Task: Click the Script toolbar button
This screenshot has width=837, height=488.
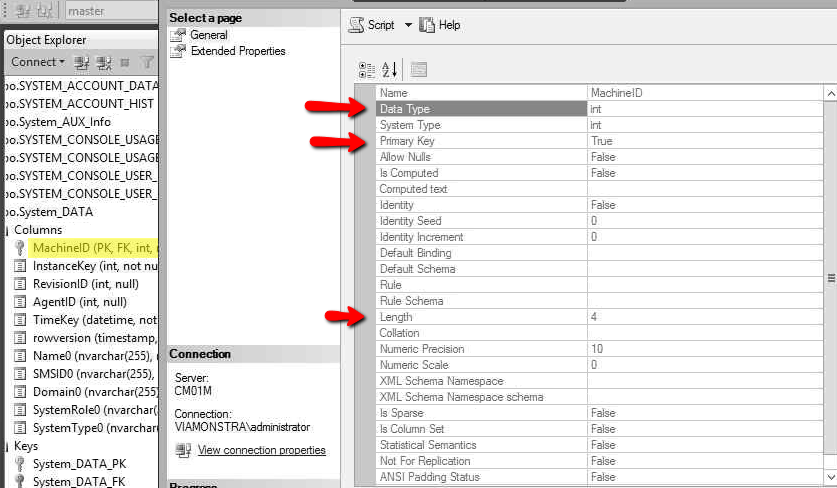Action: (x=372, y=25)
